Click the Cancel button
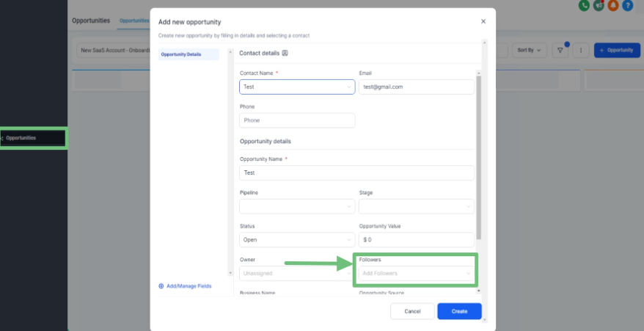Screen dimensions: 644x331 pos(412,311)
